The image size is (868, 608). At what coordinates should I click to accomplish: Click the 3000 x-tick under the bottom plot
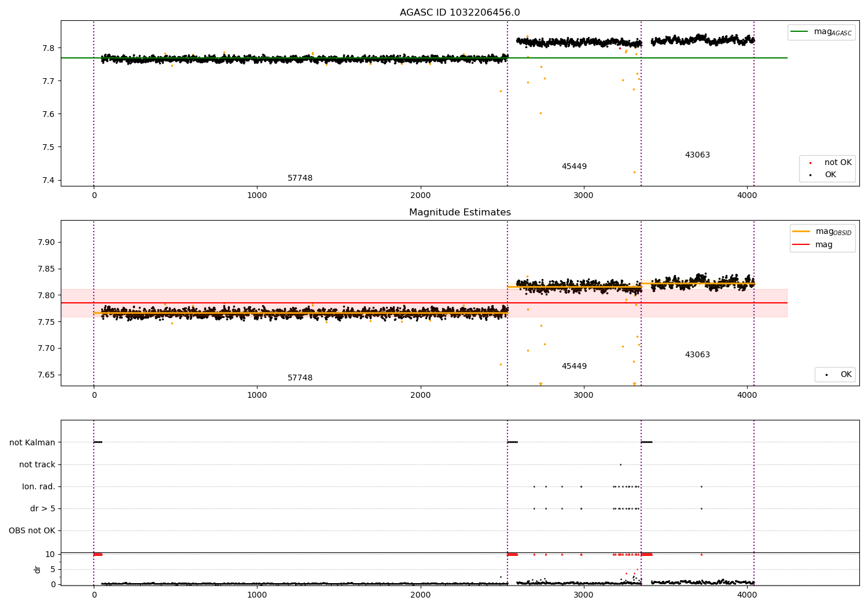click(583, 595)
